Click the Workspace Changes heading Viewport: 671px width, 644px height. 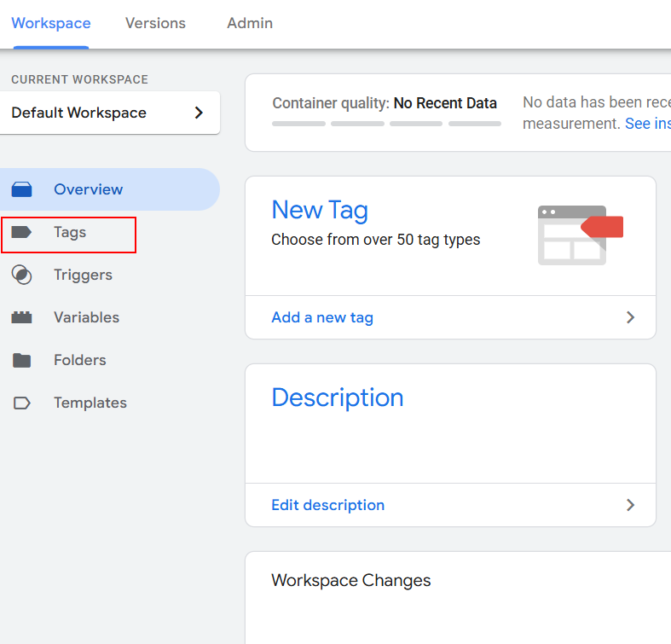[x=350, y=580]
